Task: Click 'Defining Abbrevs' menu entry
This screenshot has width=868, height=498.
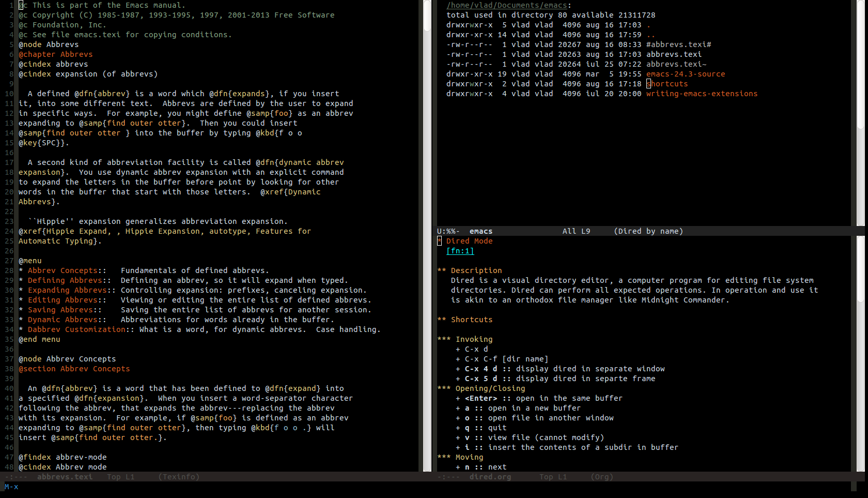Action: (65, 280)
